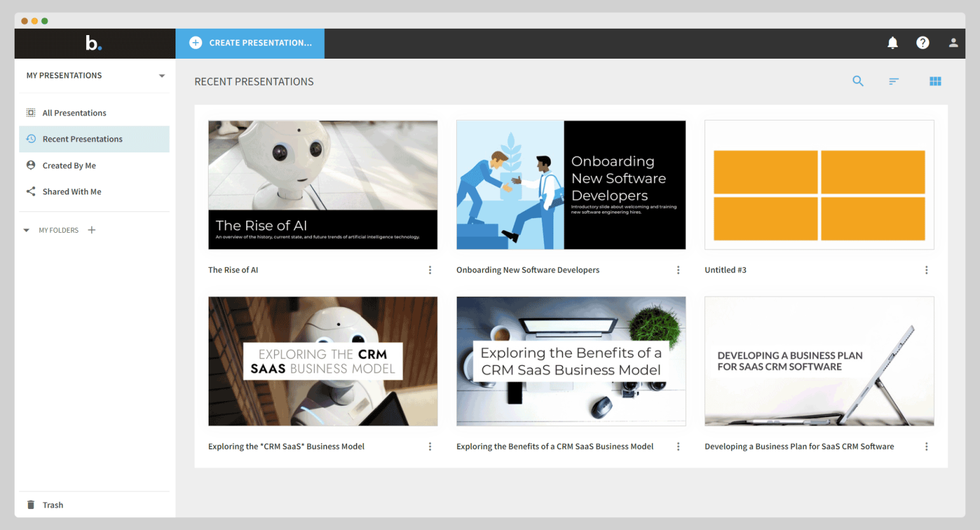Click the search icon
The height and width of the screenshot is (530, 980).
pyautogui.click(x=858, y=81)
